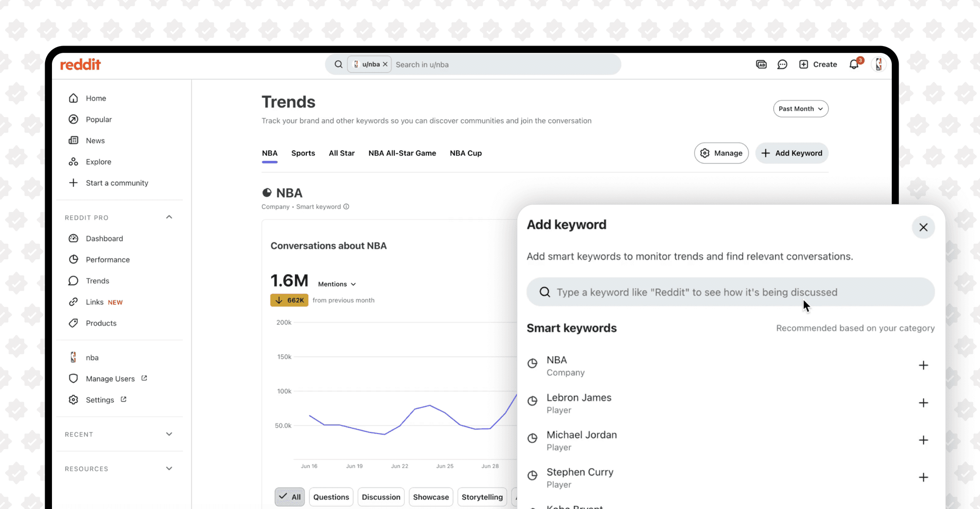Select the NBA keyword tab
Viewport: 980px width, 509px height.
coord(269,153)
